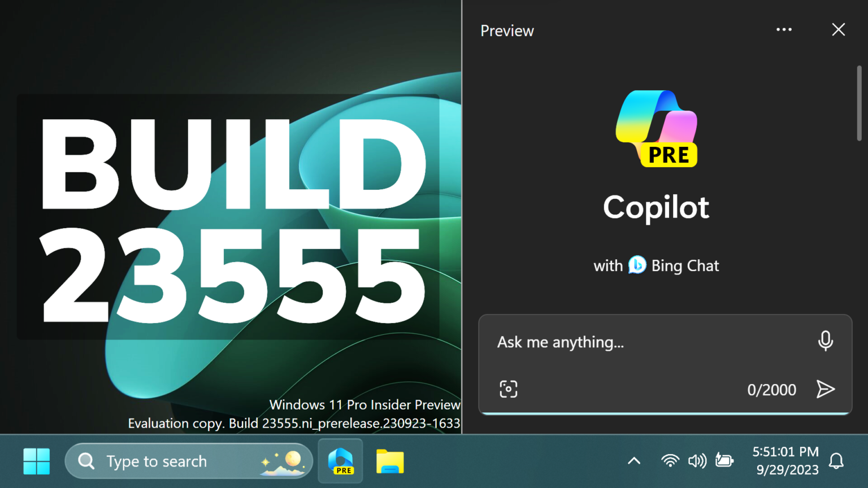868x488 pixels.
Task: Toggle Copilot PRE from the taskbar
Action: [341, 461]
